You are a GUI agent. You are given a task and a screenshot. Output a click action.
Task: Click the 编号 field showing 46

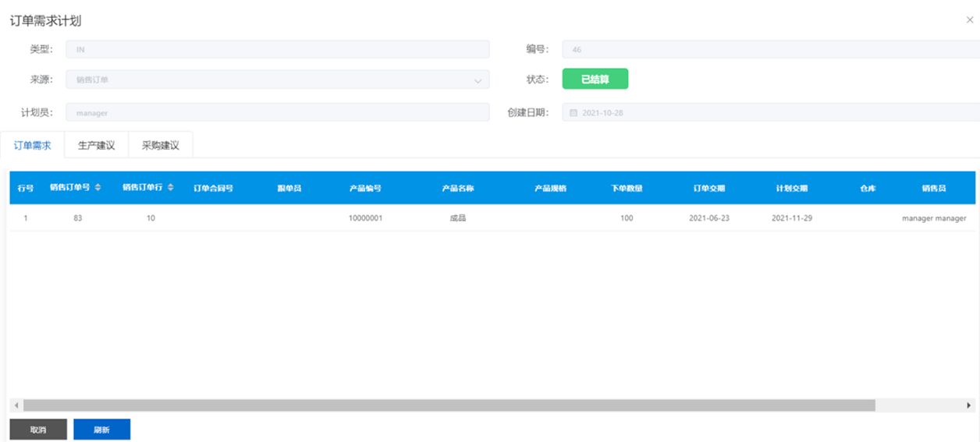pos(771,49)
